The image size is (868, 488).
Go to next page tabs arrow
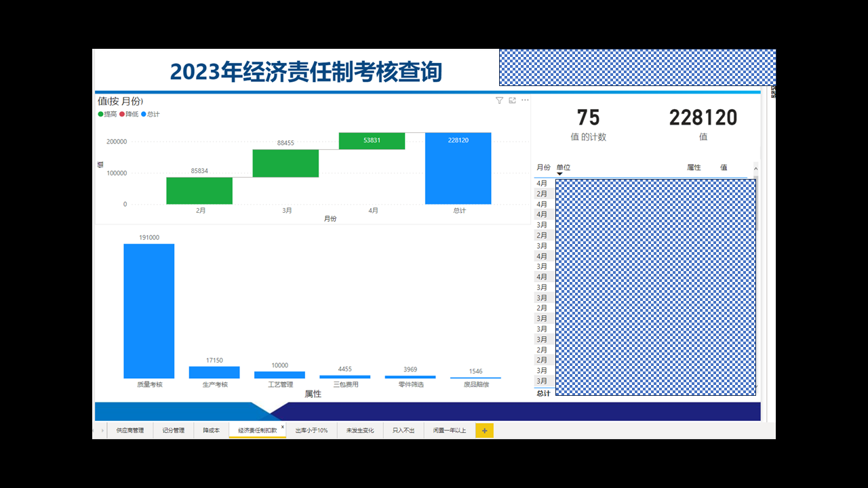pyautogui.click(x=102, y=430)
